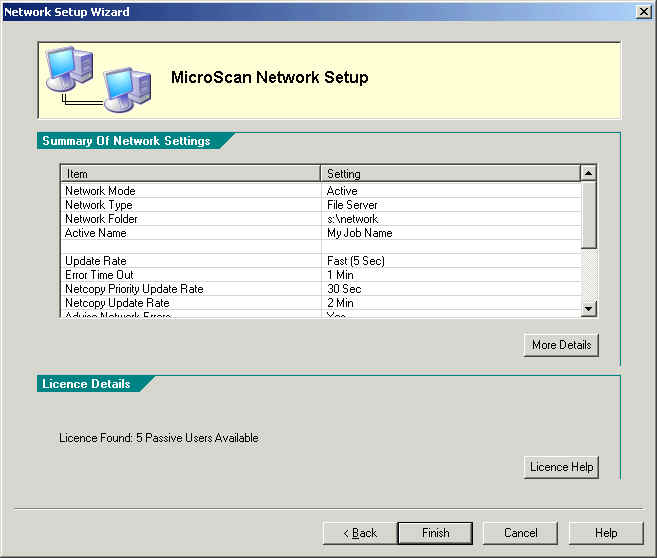Viewport: 657px width, 558px height.
Task: Click the Licence Found status text
Action: click(x=159, y=438)
